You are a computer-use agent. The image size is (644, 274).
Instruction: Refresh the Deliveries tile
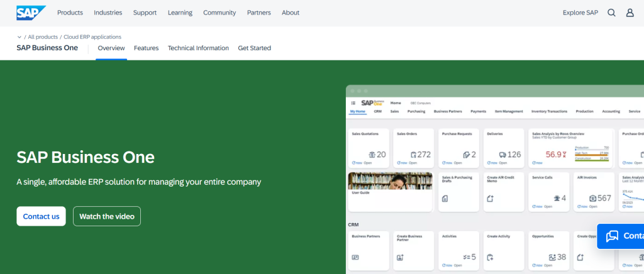[492, 163]
